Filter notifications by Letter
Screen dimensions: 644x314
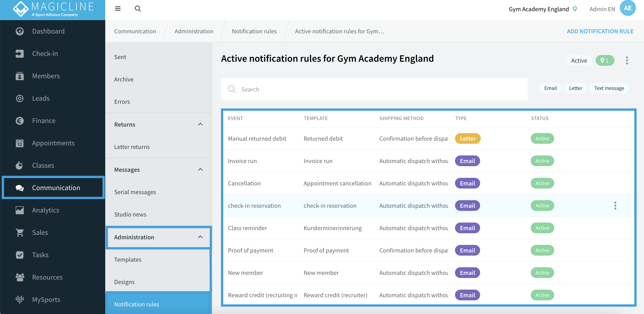pyautogui.click(x=575, y=88)
